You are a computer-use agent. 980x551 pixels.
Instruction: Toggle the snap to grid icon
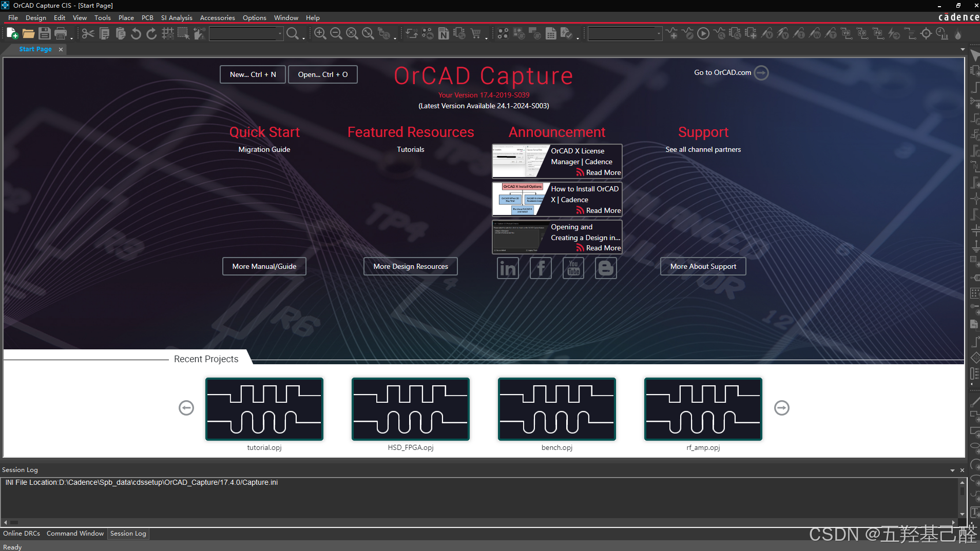pos(167,34)
